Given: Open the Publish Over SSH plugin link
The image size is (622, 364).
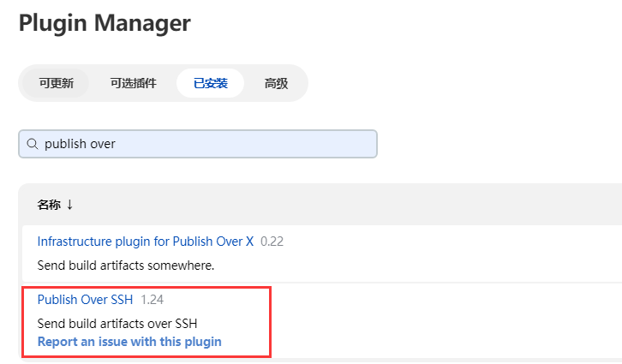Looking at the screenshot, I should coord(85,300).
